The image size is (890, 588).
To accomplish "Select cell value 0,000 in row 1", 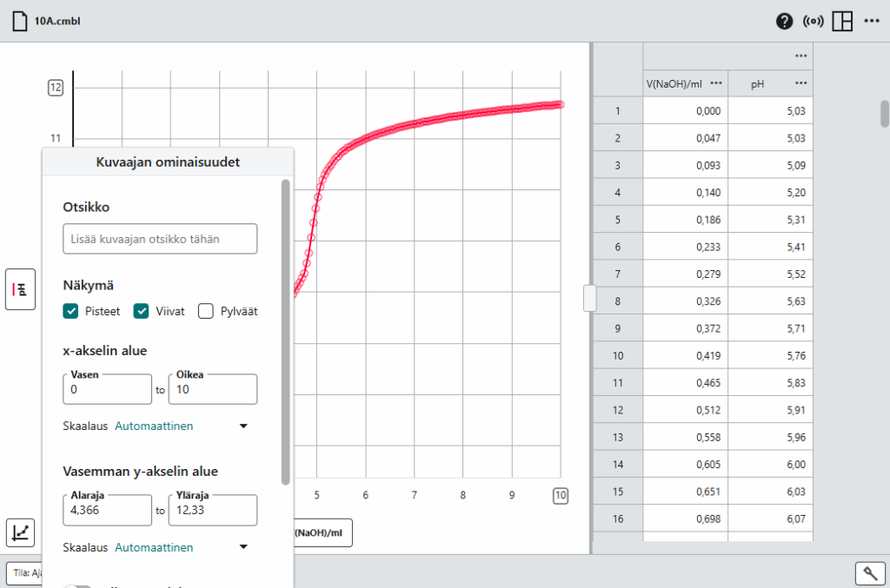I will coord(686,110).
